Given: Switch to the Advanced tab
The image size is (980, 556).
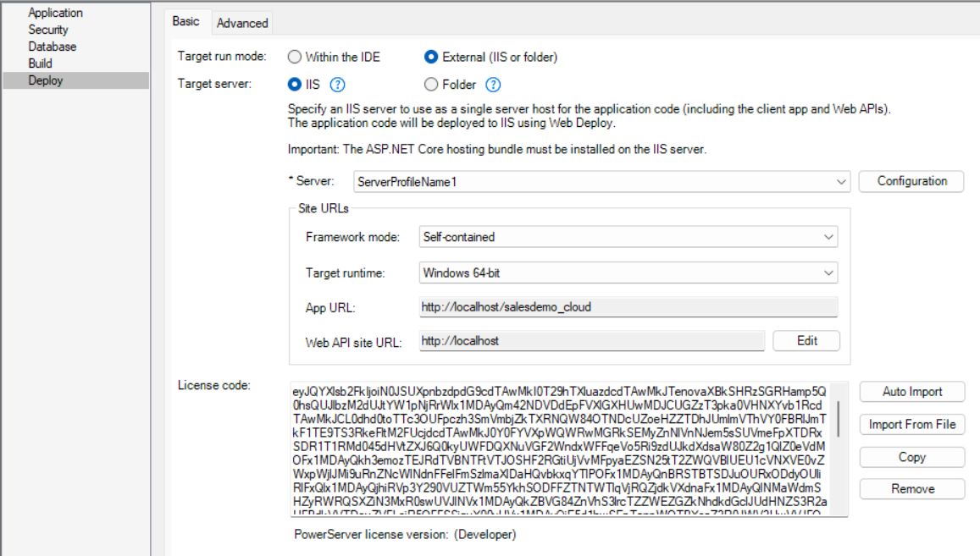Looking at the screenshot, I should point(242,23).
